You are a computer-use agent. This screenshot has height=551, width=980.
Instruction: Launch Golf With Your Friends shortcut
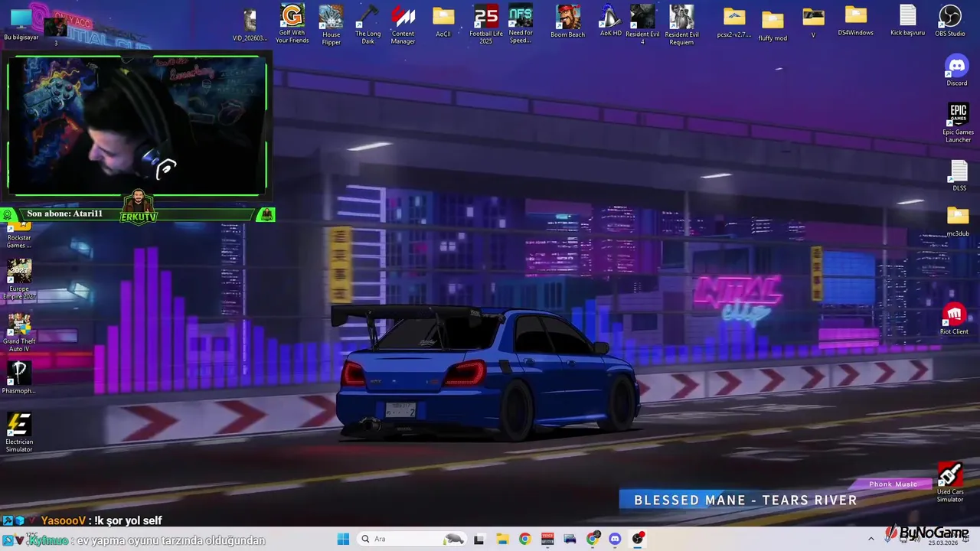pos(292,24)
